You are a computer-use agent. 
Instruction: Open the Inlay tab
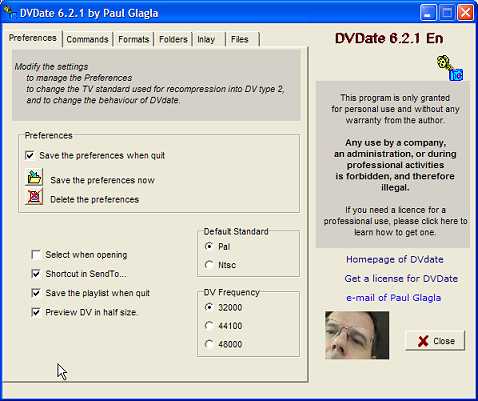pyautogui.click(x=209, y=39)
